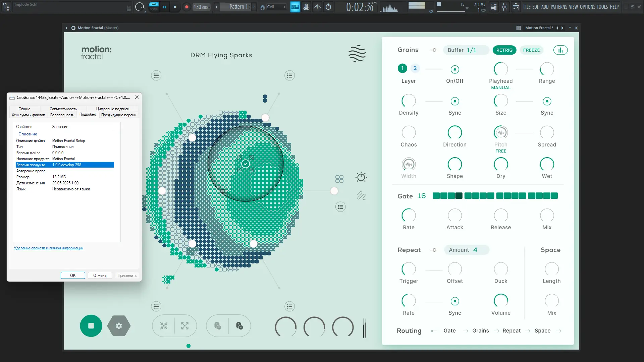Enable the FREEZE button

[x=531, y=50]
